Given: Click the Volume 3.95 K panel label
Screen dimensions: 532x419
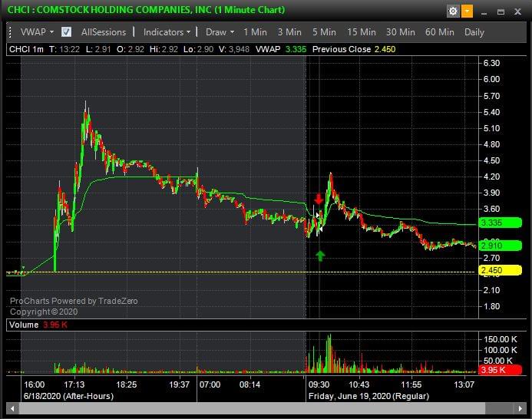Looking at the screenshot, I should coord(38,325).
